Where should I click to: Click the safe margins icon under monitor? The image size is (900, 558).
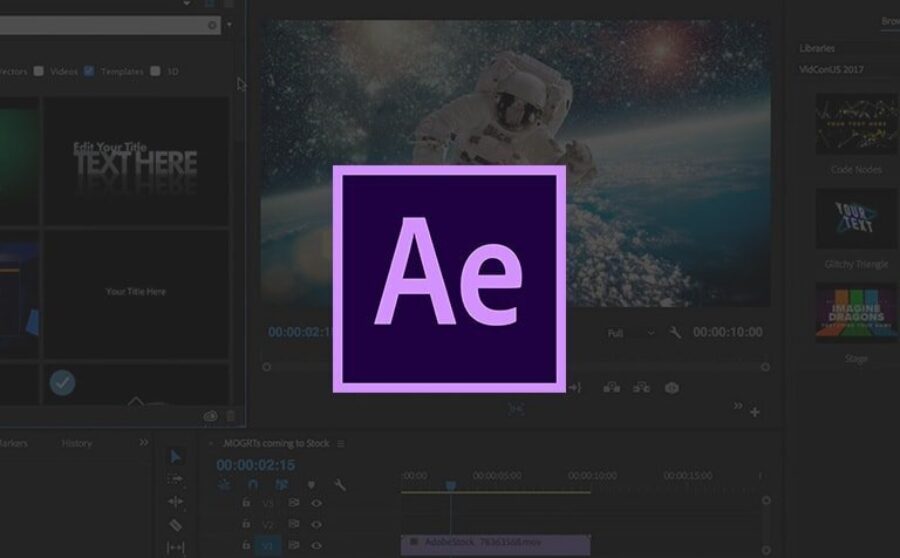click(x=515, y=409)
